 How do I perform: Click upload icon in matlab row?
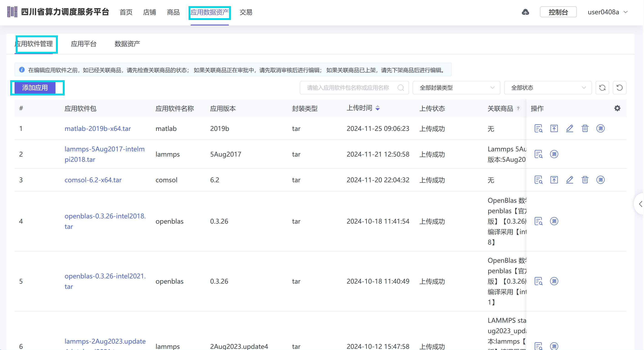554,128
